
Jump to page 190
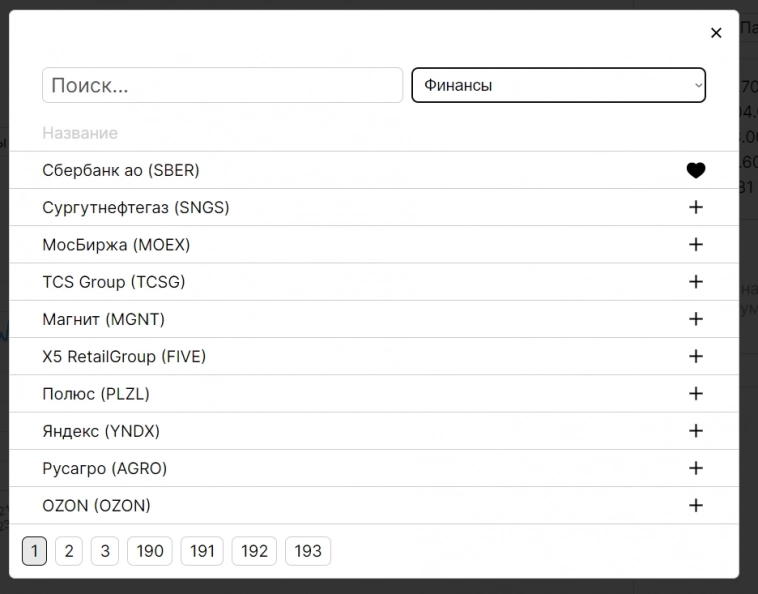[150, 551]
